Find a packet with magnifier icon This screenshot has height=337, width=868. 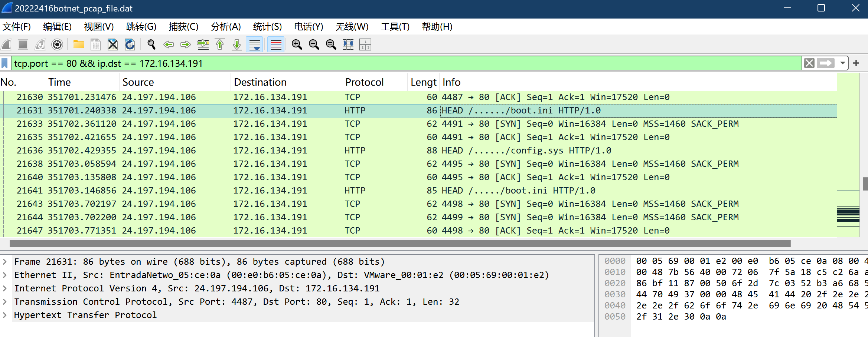151,45
